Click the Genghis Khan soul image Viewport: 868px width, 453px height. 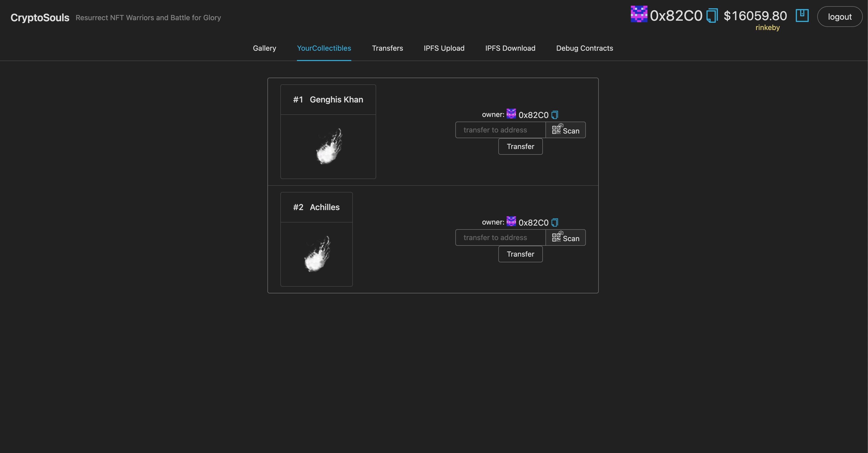click(x=329, y=146)
